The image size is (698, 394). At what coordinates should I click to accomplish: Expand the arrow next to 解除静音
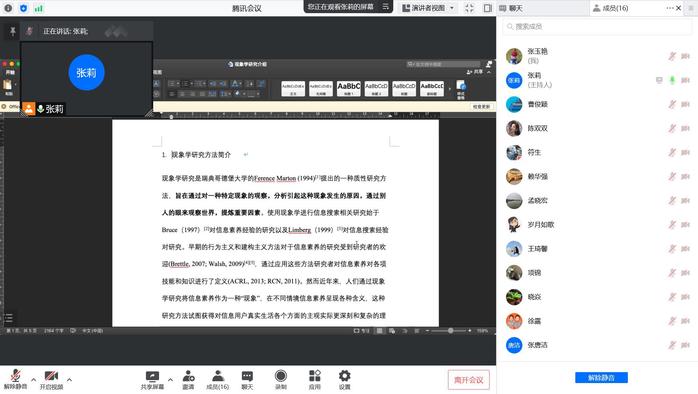[33, 380]
